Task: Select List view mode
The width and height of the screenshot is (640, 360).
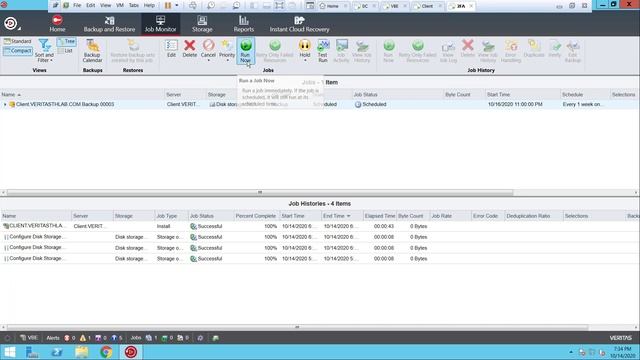Action: click(x=65, y=51)
